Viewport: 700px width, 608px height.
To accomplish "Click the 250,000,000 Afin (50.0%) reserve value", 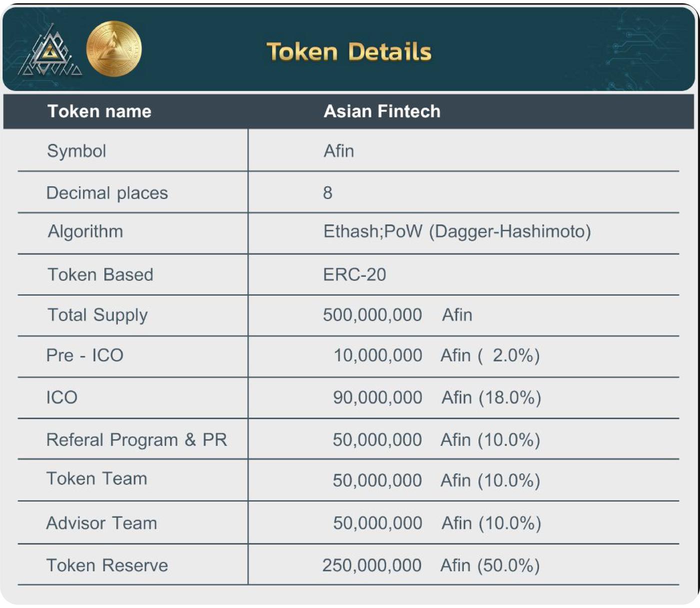I will point(431,565).
